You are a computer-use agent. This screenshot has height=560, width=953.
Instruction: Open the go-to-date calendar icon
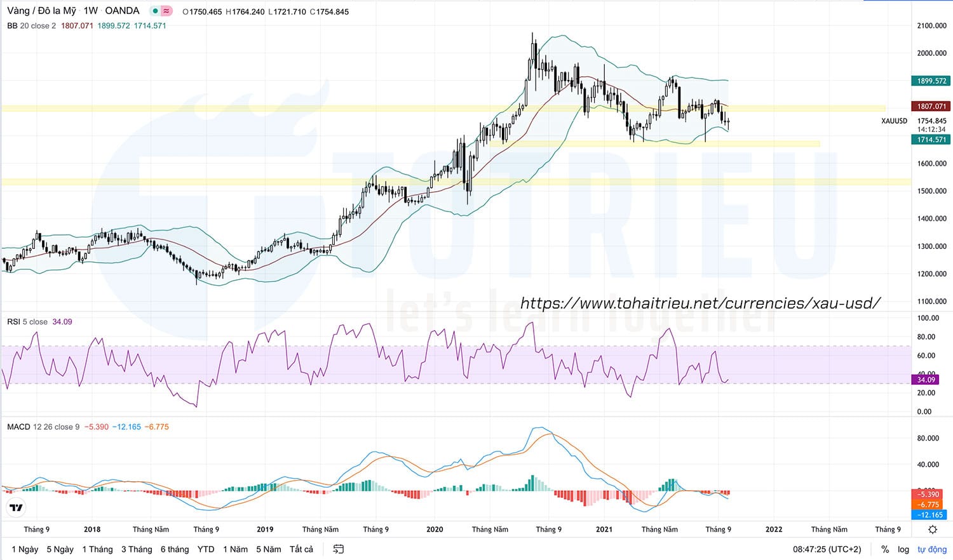(x=339, y=549)
